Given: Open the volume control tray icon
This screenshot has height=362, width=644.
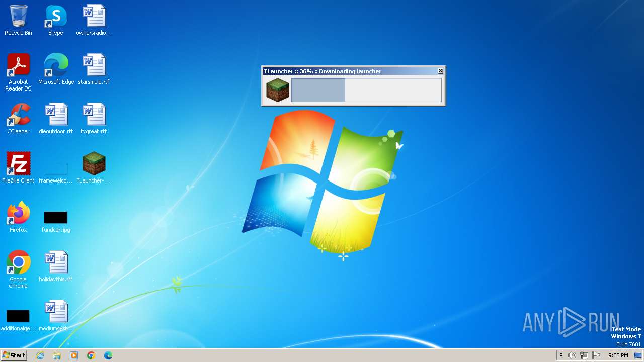Looking at the screenshot, I should (x=572, y=355).
